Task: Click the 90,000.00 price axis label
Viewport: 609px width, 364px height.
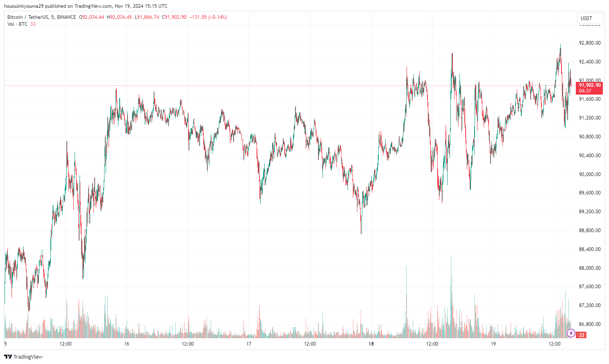Action: click(x=589, y=174)
